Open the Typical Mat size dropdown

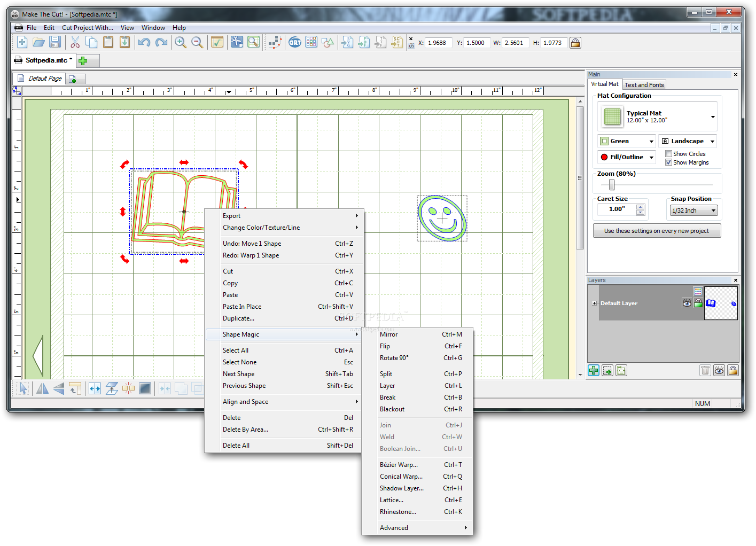click(x=657, y=116)
